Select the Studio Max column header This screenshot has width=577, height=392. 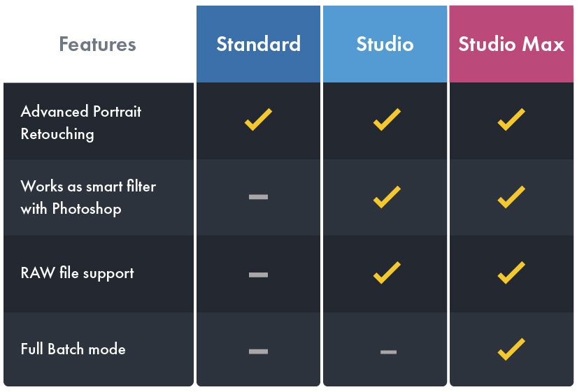tap(511, 44)
